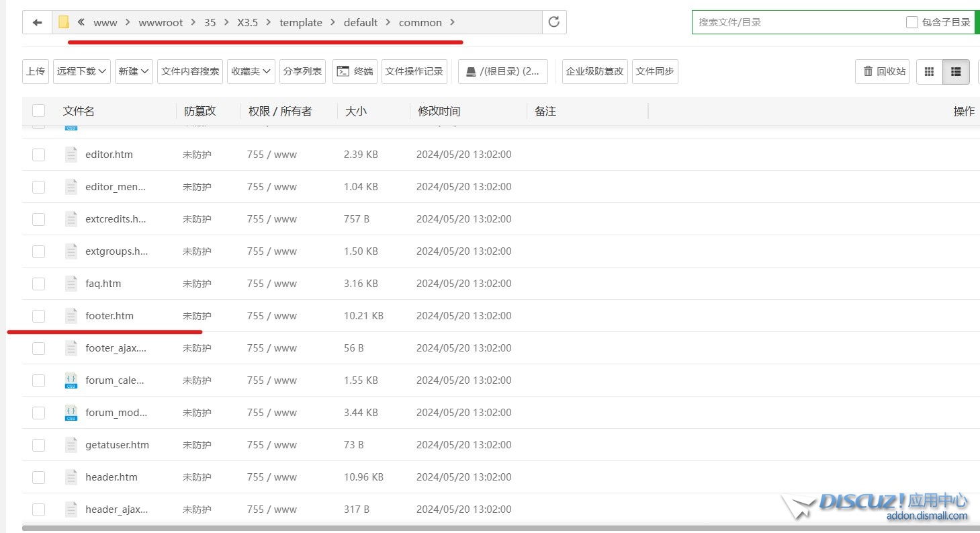980x533 pixels.
Task: Click the footer.htm file icon
Action: coord(71,316)
